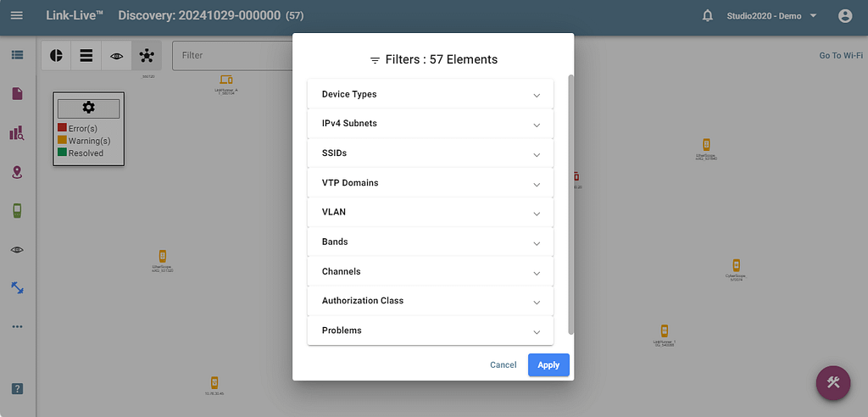Cancel the Filters dialog
Viewport: 868px width, 417px height.
tap(503, 365)
